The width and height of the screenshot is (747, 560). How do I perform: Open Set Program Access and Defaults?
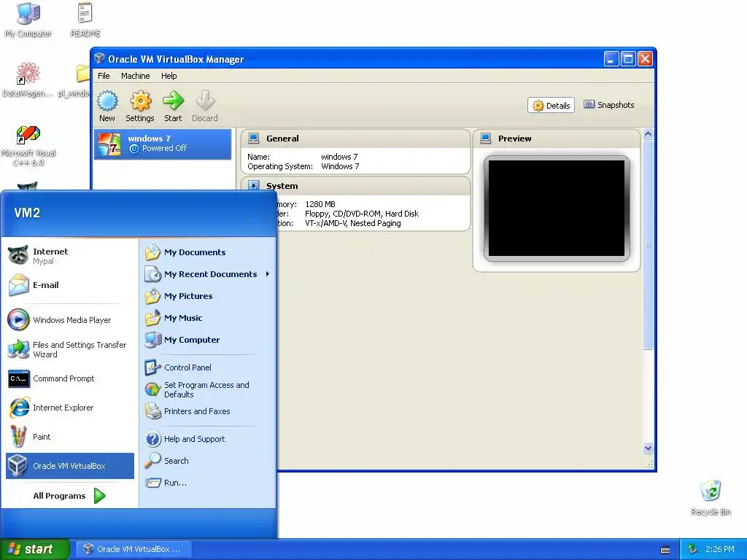pyautogui.click(x=208, y=389)
